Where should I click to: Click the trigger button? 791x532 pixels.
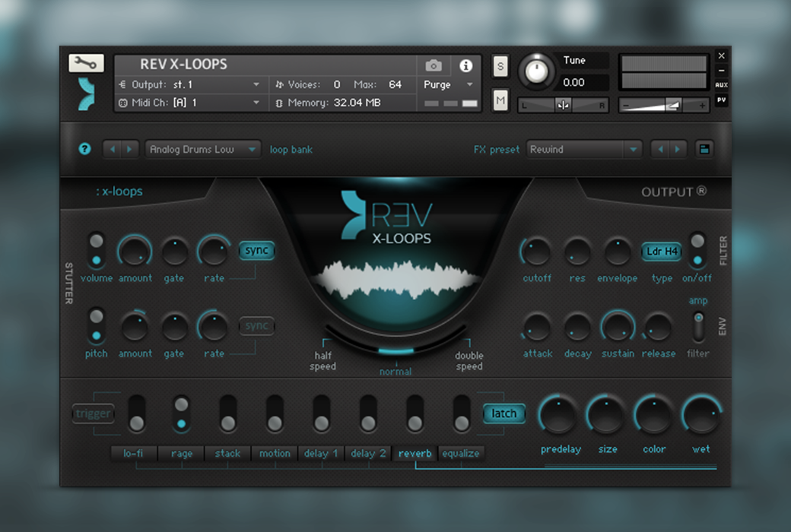pyautogui.click(x=94, y=413)
